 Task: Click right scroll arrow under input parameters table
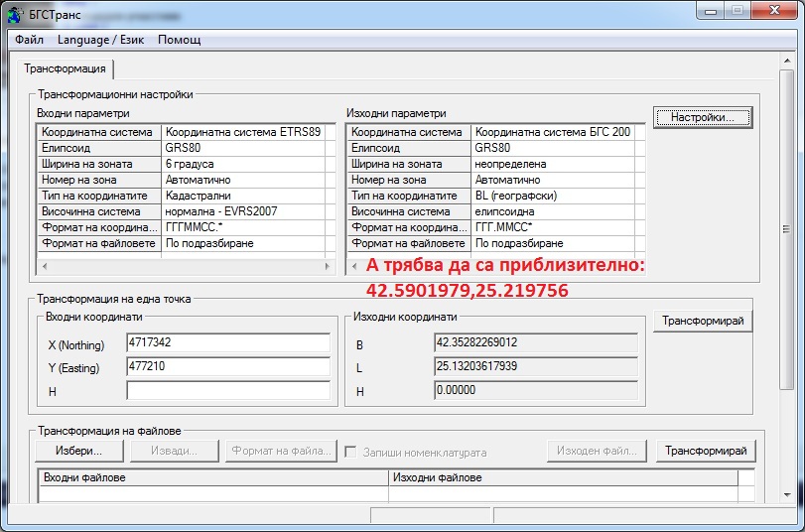coord(329,268)
